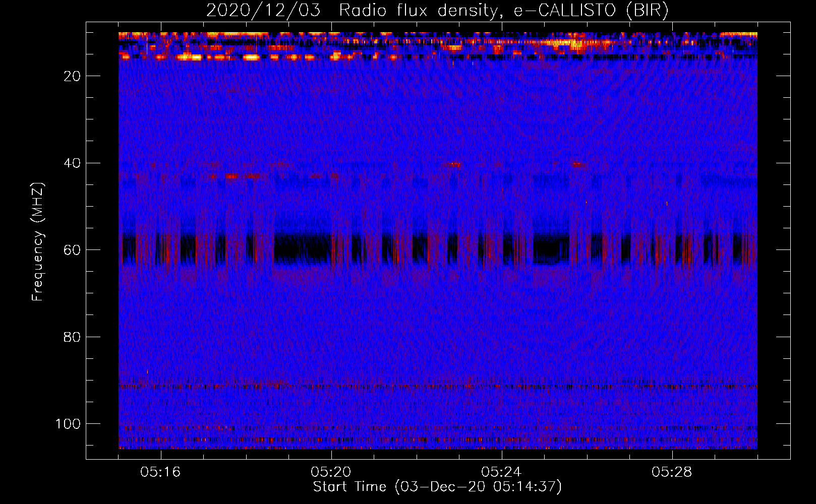The height and width of the screenshot is (504, 816).
Task: Click the 05:20 time tick label
Action: (x=331, y=472)
